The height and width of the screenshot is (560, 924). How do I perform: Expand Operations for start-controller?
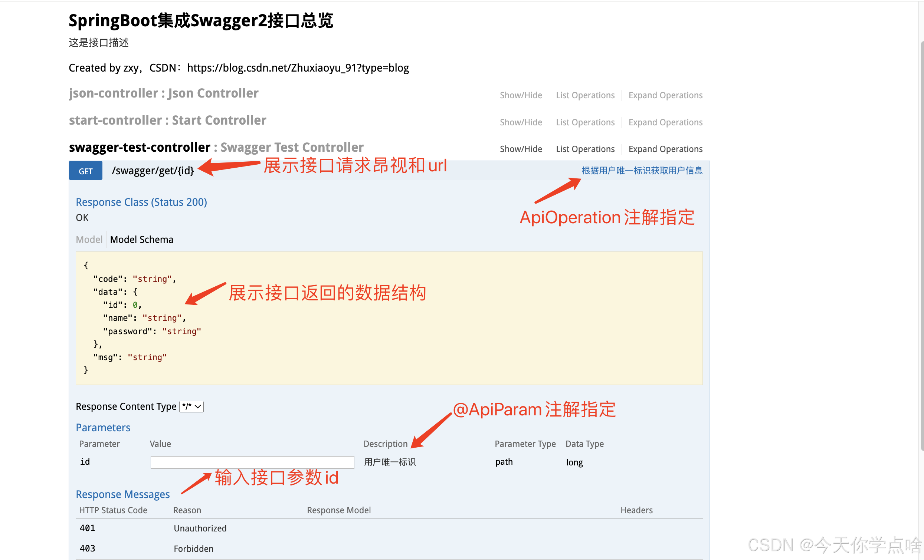pos(665,122)
